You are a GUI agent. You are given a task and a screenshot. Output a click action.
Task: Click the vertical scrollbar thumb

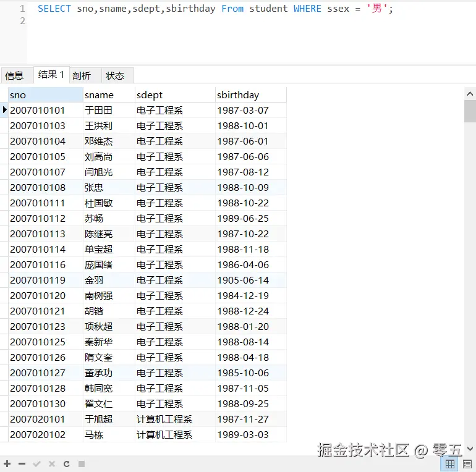pos(470,111)
